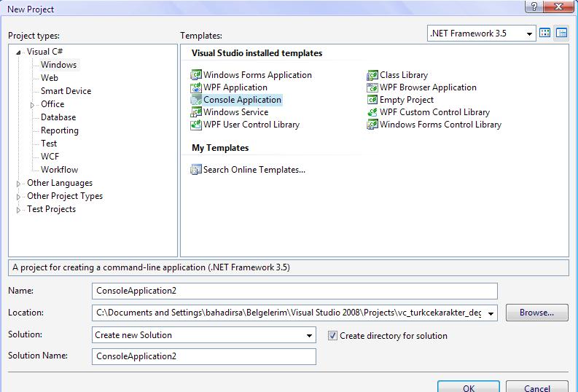Confirm with the OK button
578x392 pixels.
coord(469,387)
